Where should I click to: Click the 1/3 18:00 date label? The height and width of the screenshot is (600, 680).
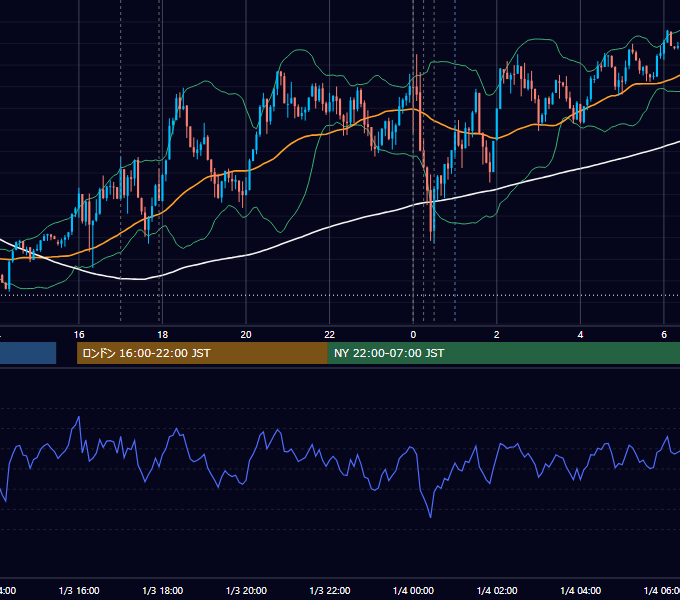[x=163, y=591]
